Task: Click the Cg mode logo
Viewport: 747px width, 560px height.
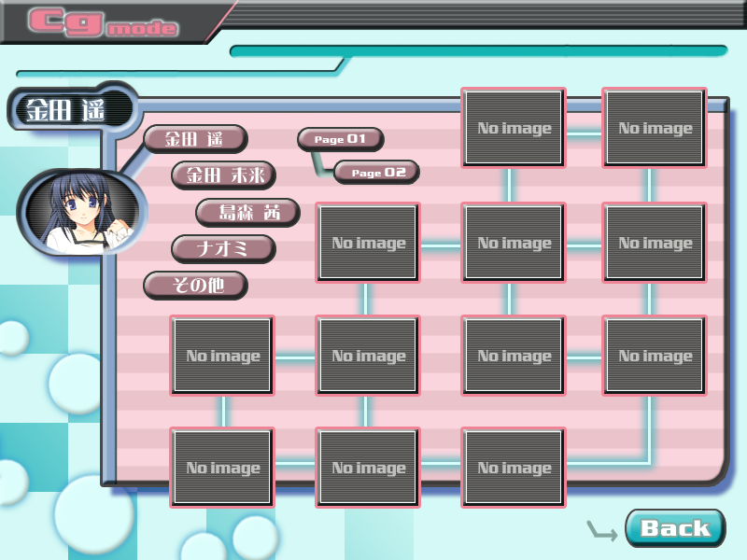Action: click(x=103, y=21)
